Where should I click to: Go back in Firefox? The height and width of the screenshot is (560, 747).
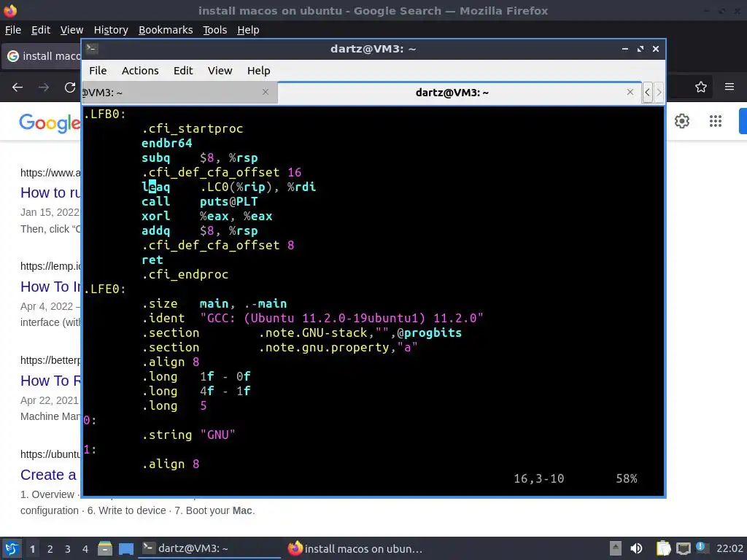click(18, 87)
